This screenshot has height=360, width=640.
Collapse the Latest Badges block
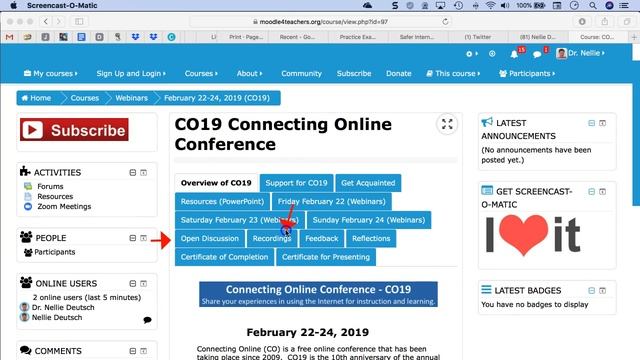coord(591,290)
